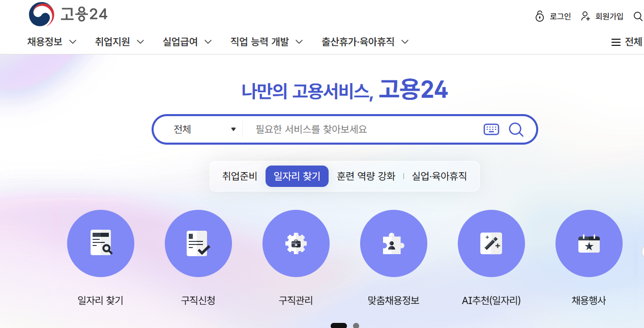Click the 구직관리 label text

coord(296,300)
